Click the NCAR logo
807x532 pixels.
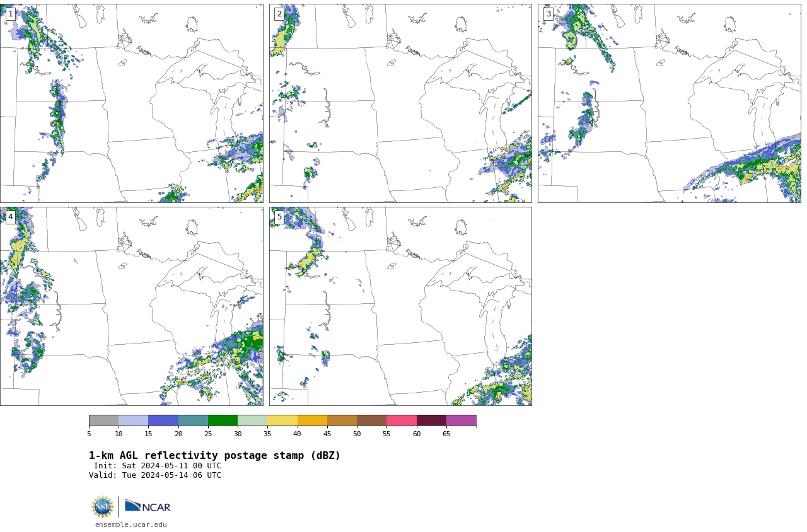point(148,507)
